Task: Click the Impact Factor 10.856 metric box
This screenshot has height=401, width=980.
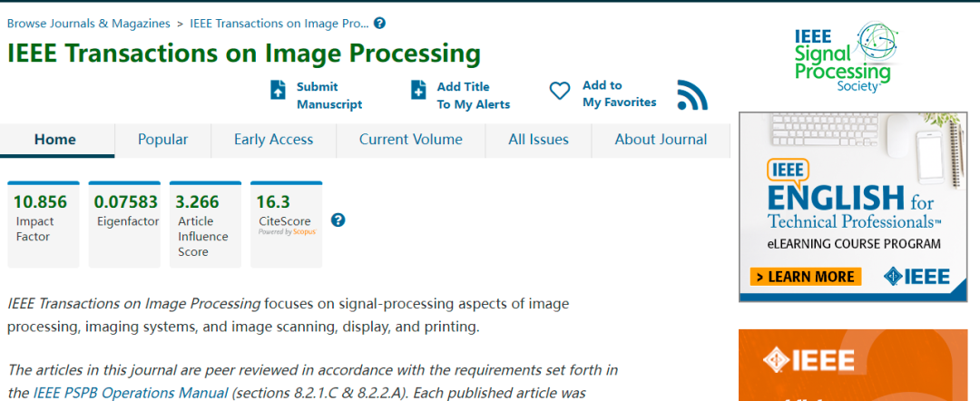Action: tap(43, 224)
